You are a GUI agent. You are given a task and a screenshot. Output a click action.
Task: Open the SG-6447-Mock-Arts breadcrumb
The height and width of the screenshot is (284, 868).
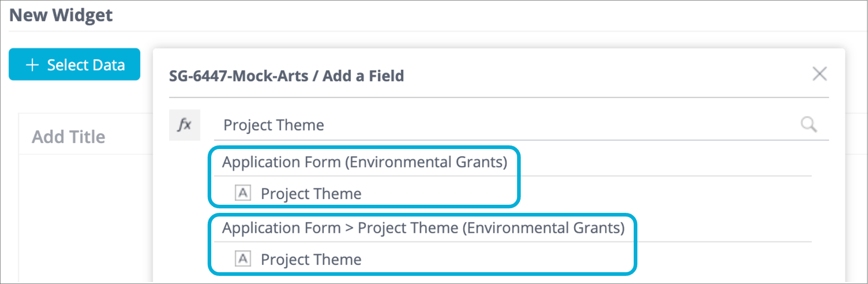click(238, 76)
